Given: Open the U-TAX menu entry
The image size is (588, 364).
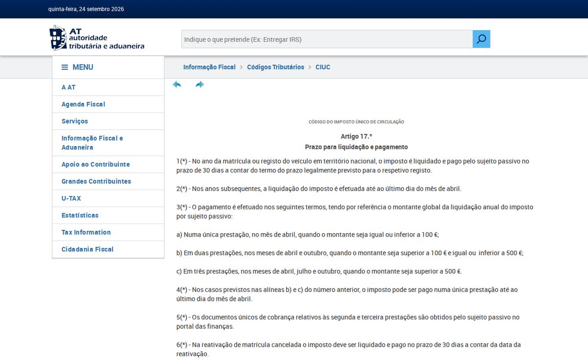Looking at the screenshot, I should pyautogui.click(x=108, y=198).
